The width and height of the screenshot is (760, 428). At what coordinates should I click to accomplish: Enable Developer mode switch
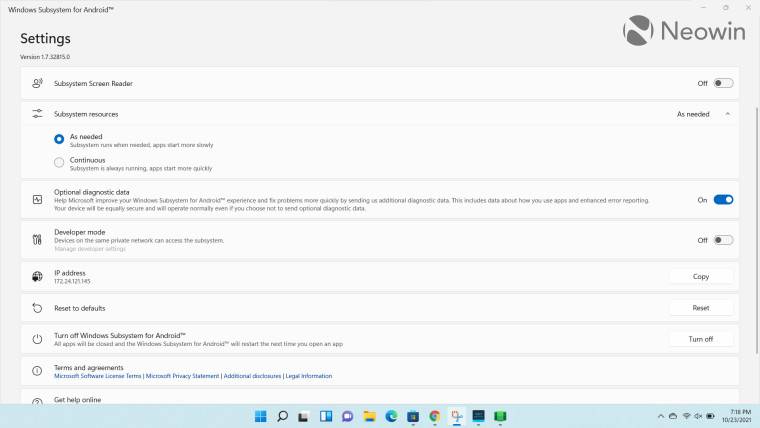(x=723, y=240)
